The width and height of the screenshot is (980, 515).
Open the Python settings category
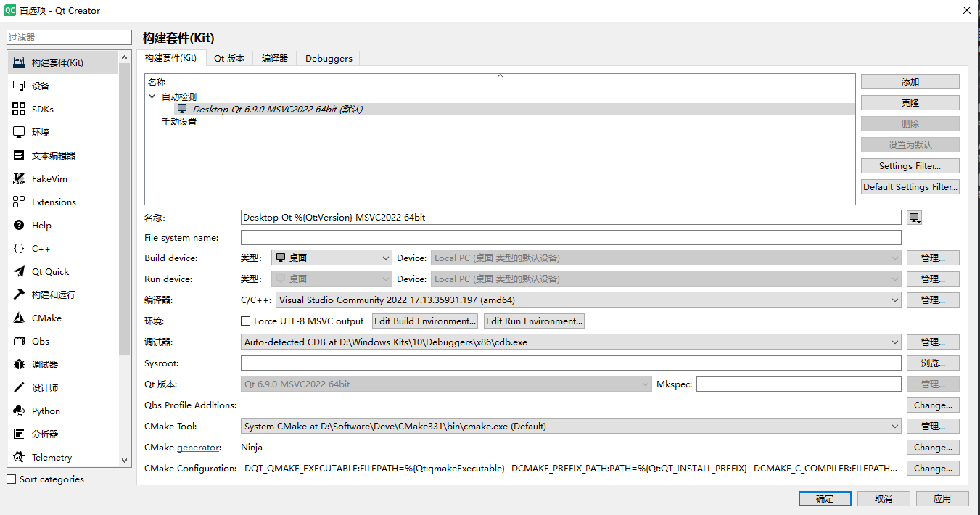pyautogui.click(x=63, y=411)
